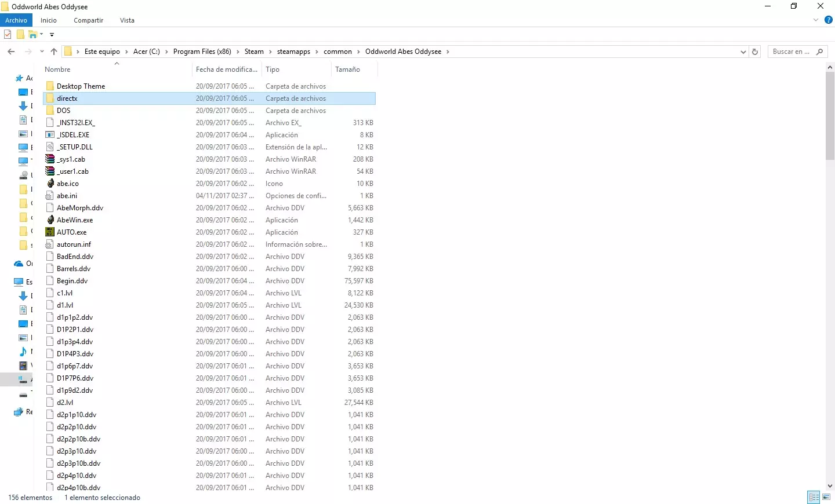Switch to the Compartir ribbon tab
The width and height of the screenshot is (835, 504).
88,20
